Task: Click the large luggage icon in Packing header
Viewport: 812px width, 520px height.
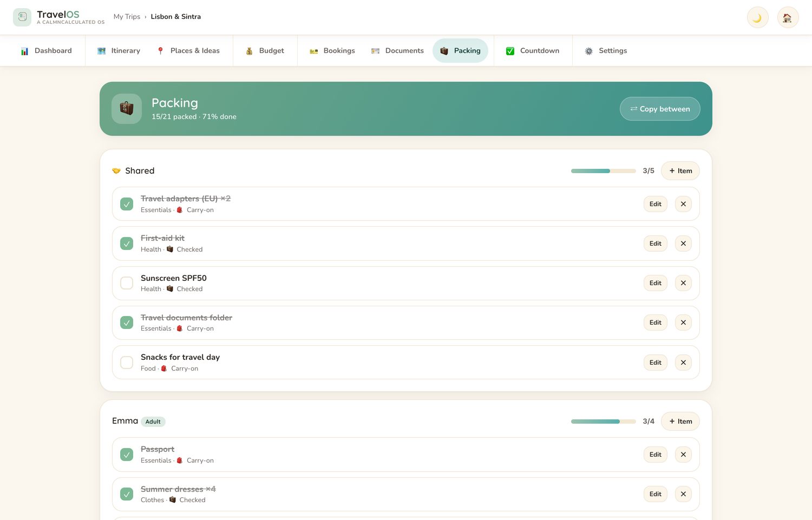Action: (x=127, y=109)
